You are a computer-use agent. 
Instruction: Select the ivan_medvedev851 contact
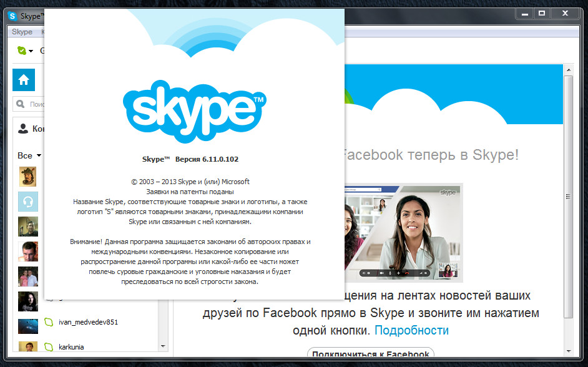pos(88,323)
